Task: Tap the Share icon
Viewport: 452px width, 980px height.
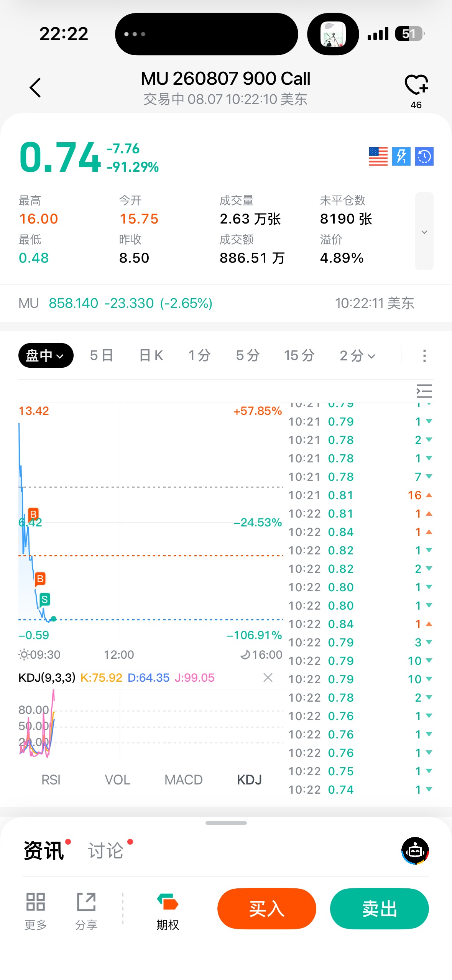Action: click(x=86, y=911)
